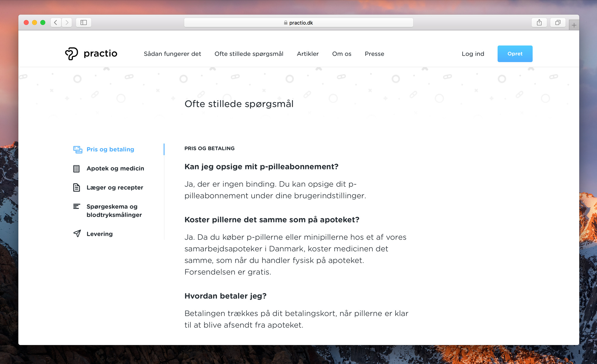
Task: Click the Pris og betaling card icon
Action: 78,150
